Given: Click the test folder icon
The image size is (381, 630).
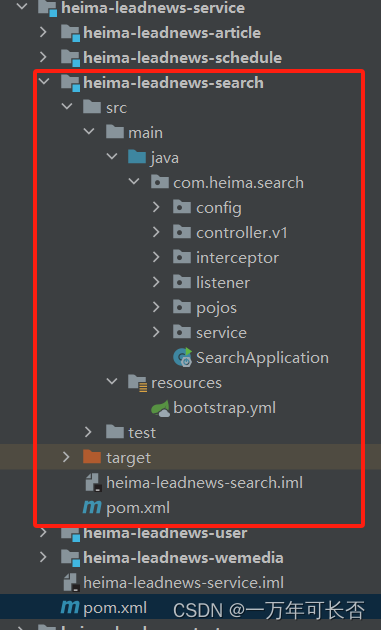Looking at the screenshot, I should [115, 431].
